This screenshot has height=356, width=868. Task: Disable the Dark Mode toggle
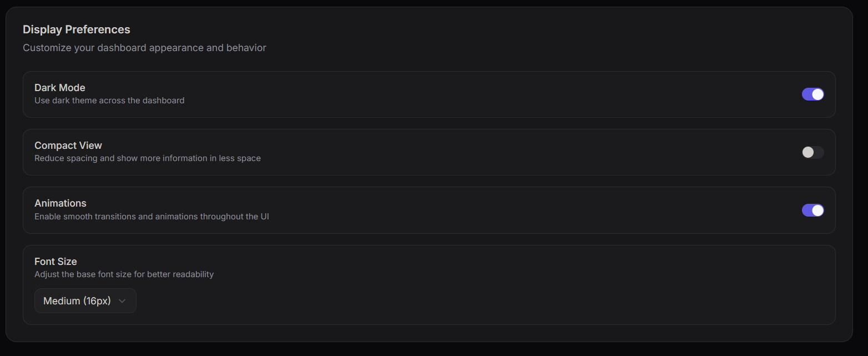[813, 94]
